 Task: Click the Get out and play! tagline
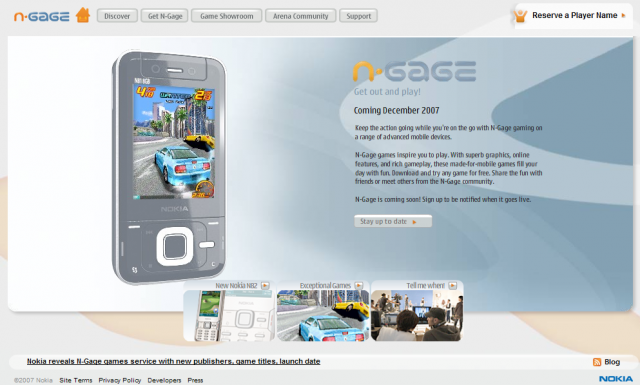point(387,91)
